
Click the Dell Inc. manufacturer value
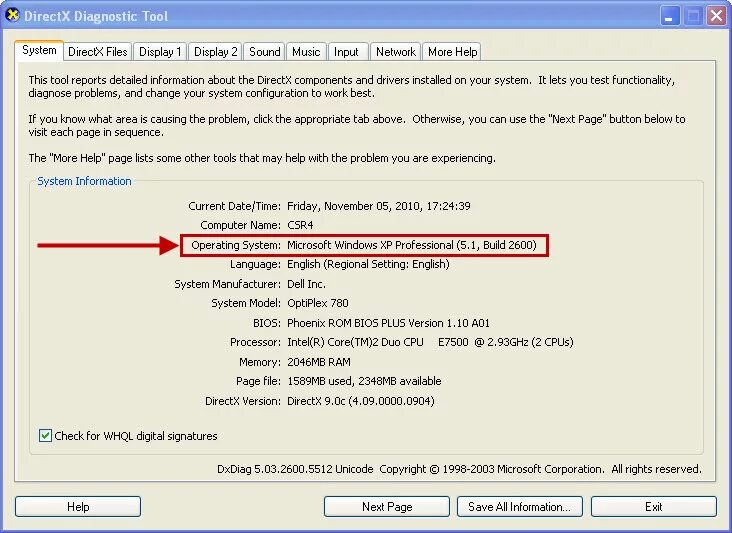click(306, 284)
